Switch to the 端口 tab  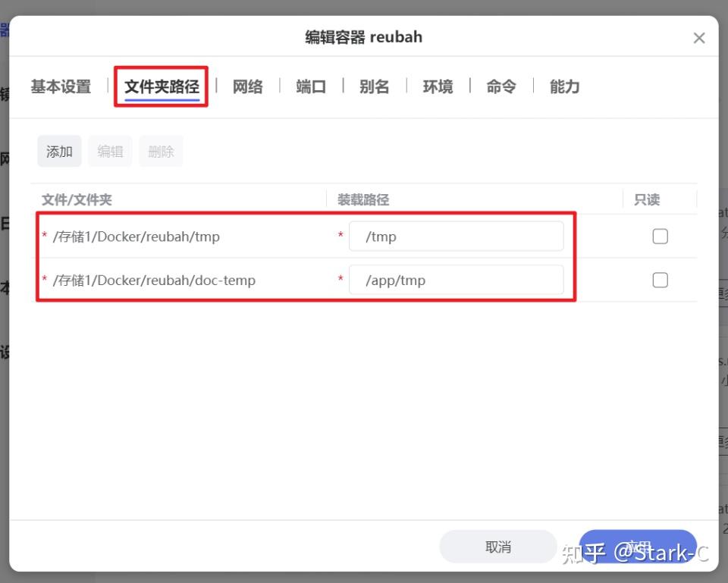click(310, 86)
